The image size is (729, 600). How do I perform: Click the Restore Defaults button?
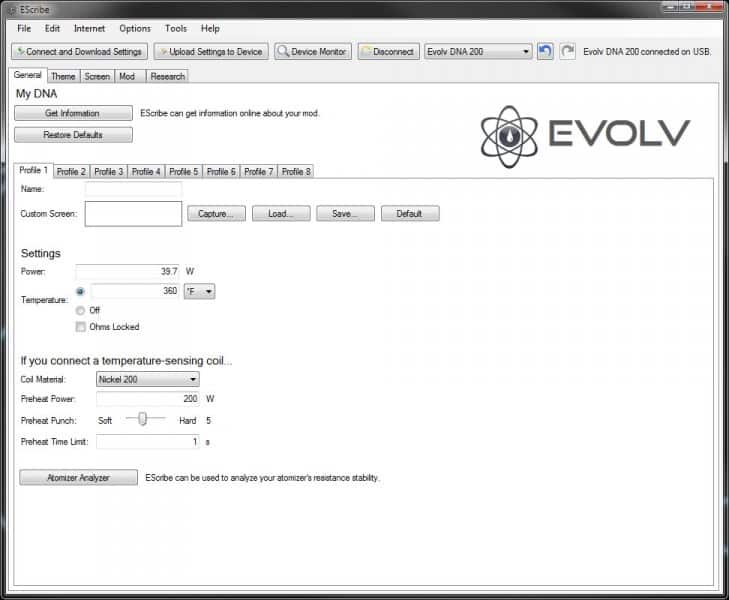tap(73, 135)
